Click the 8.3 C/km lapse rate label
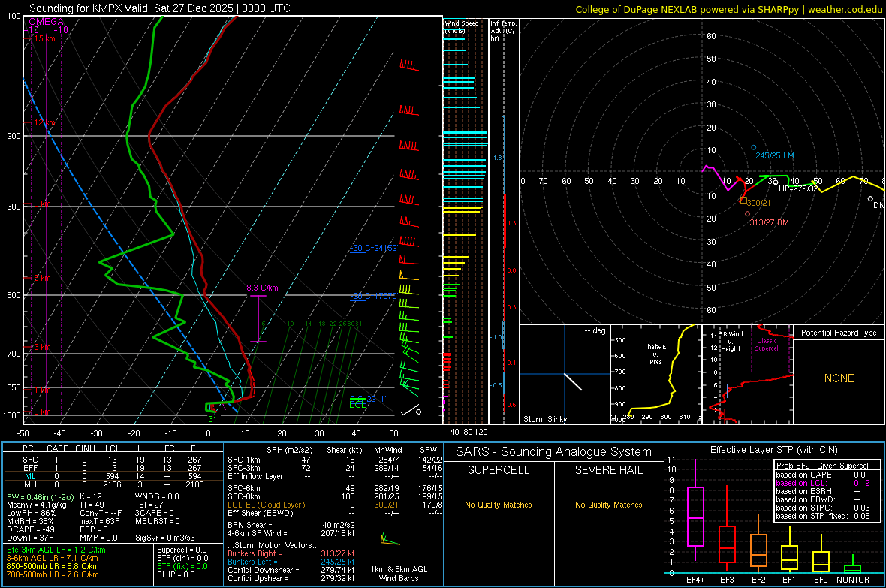 262,288
